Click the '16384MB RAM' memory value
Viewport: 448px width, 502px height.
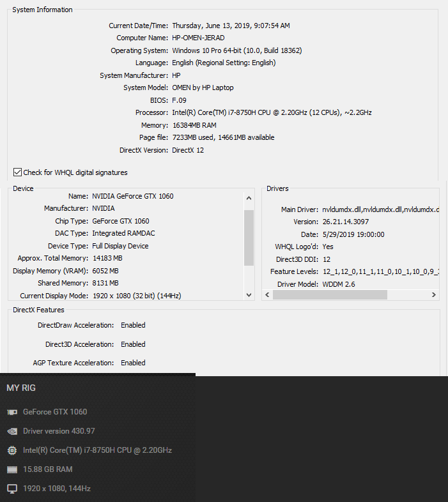pos(194,125)
